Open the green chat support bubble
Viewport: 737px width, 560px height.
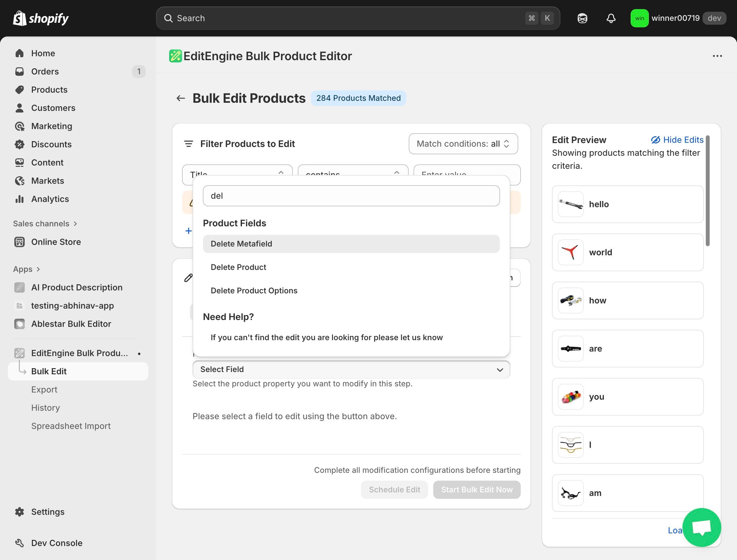701,527
